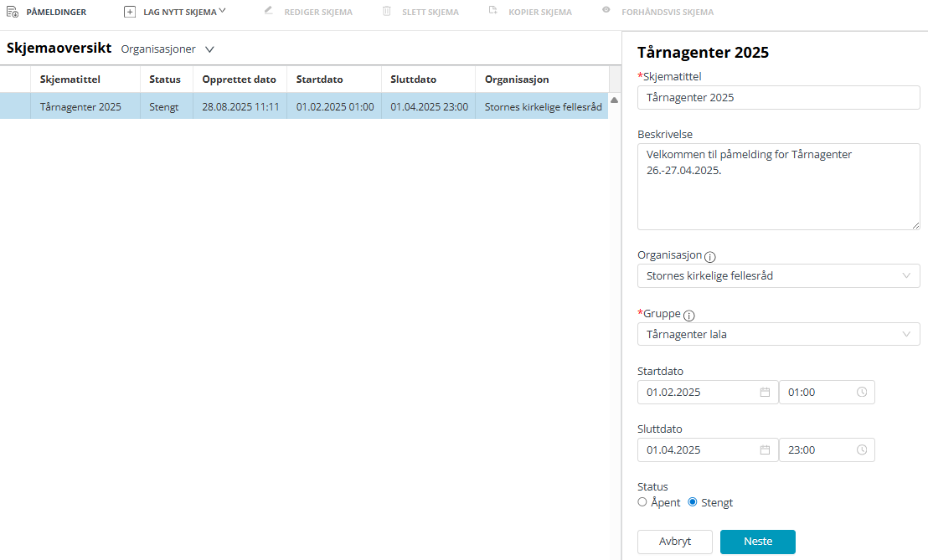Open the Stornes kirkelige fellesråd organisation dropdown
The image size is (928, 560).
click(778, 276)
